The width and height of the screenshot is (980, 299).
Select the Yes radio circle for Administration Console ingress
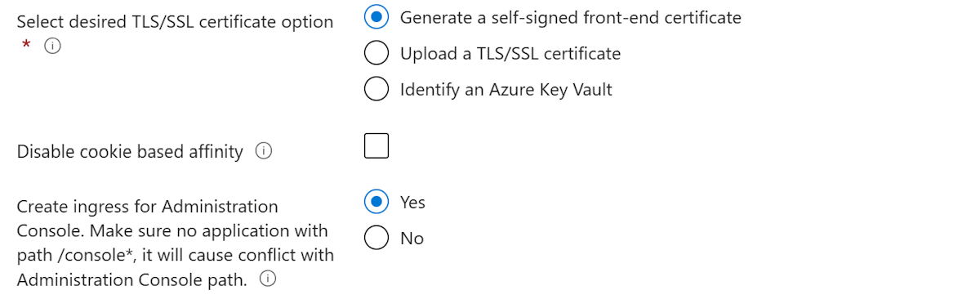(376, 202)
